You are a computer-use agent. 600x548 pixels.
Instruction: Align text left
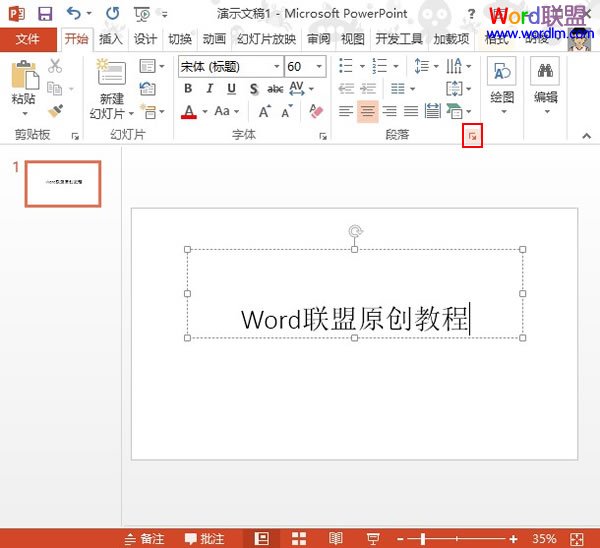click(346, 111)
